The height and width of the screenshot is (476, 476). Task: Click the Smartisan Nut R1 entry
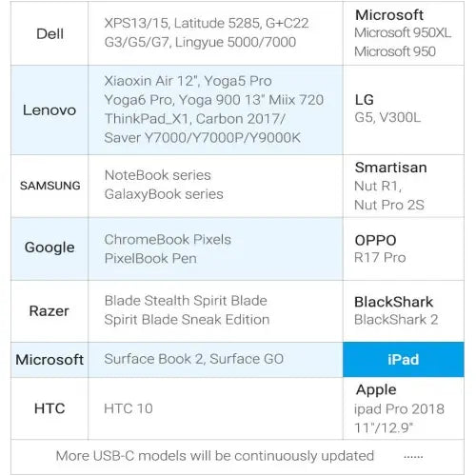(x=378, y=186)
